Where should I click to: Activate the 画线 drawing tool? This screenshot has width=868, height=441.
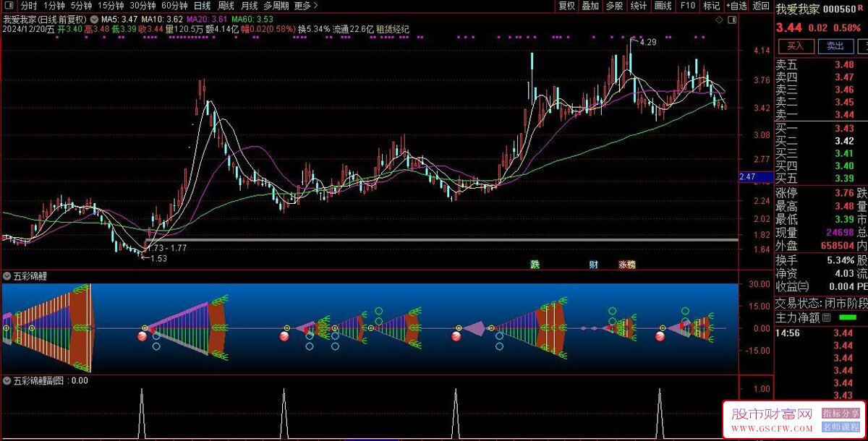coord(663,6)
